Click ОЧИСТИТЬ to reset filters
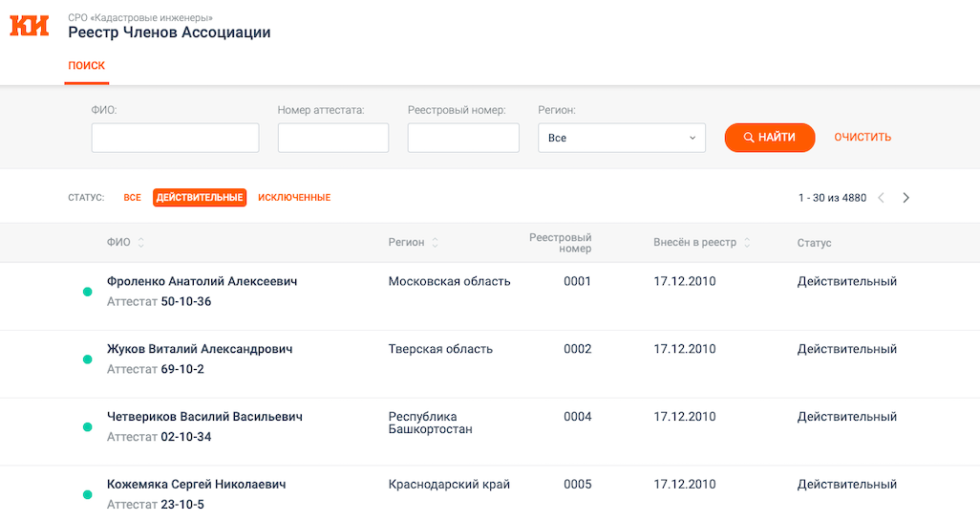 tap(863, 137)
